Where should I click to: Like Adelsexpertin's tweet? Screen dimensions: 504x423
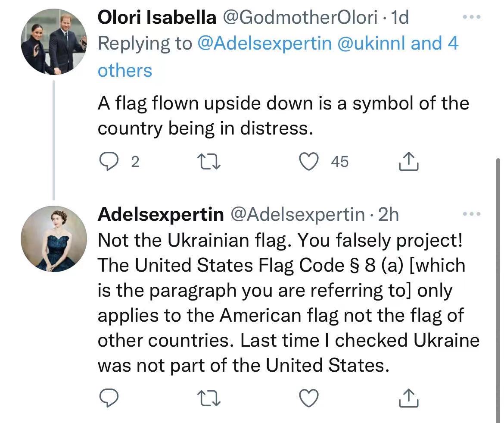[308, 398]
